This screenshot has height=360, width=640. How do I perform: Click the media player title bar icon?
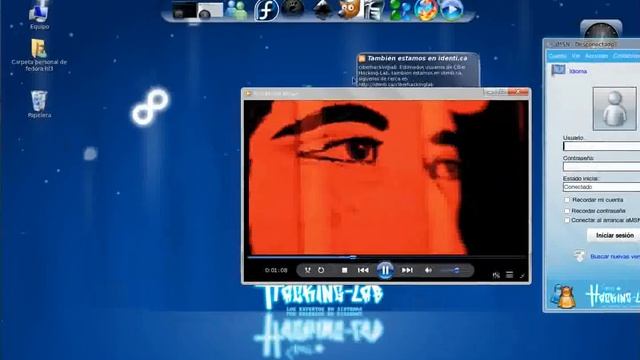click(x=248, y=93)
